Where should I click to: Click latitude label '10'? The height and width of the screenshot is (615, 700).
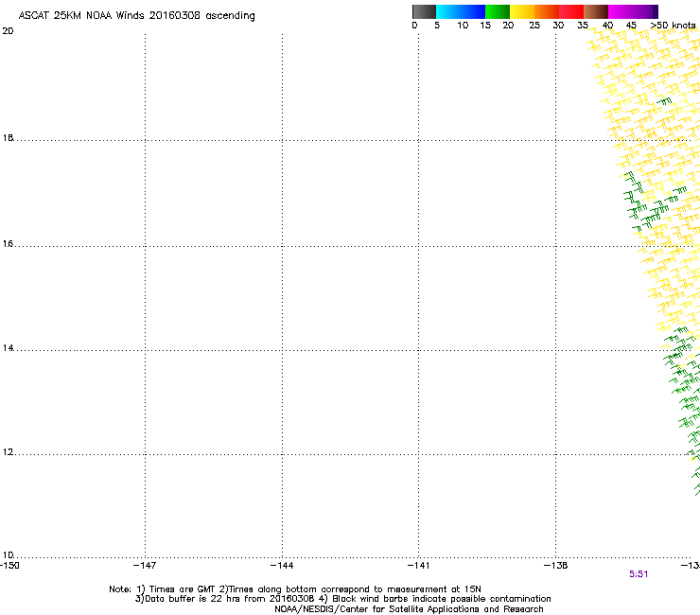[8, 554]
